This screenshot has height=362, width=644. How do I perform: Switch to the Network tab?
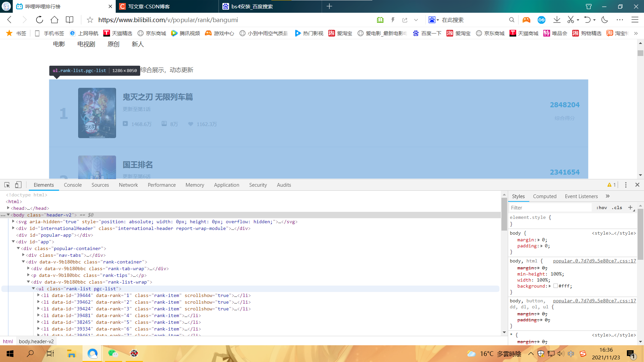(x=128, y=185)
